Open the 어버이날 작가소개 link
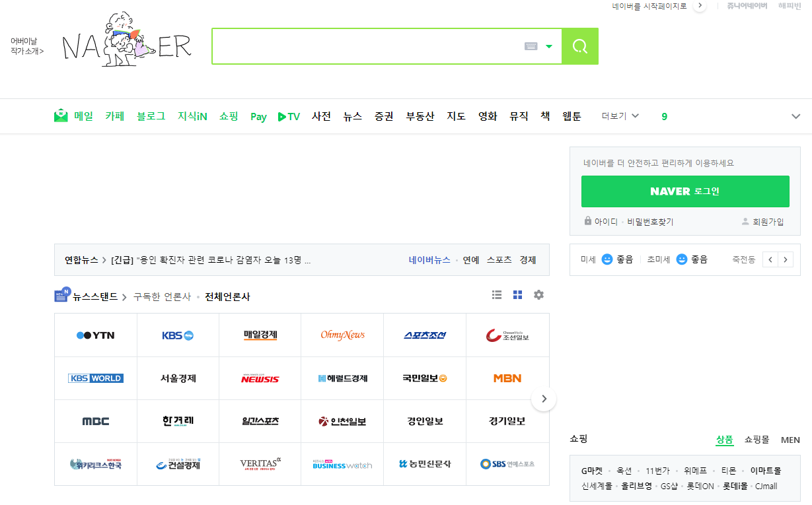This screenshot has height=505, width=812. tap(27, 46)
